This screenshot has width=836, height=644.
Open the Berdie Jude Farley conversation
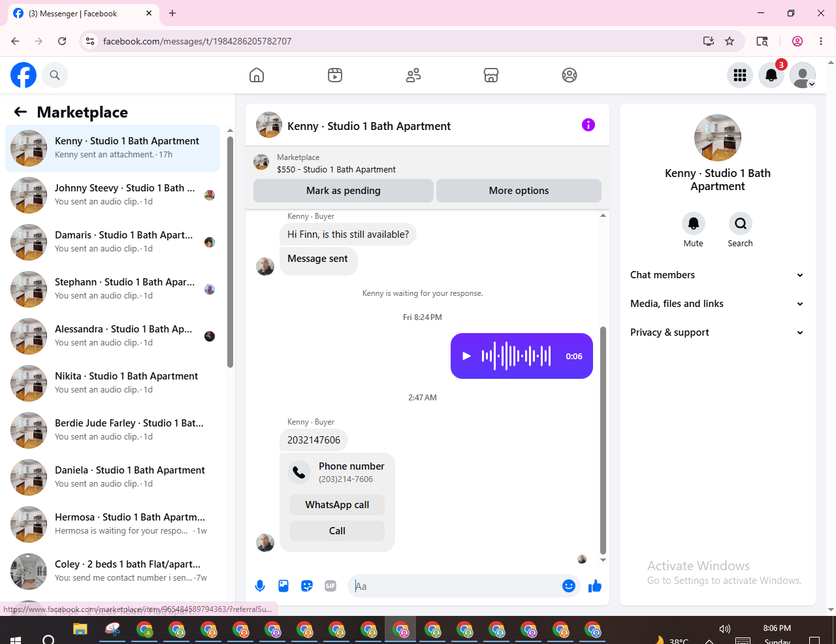pos(112,430)
